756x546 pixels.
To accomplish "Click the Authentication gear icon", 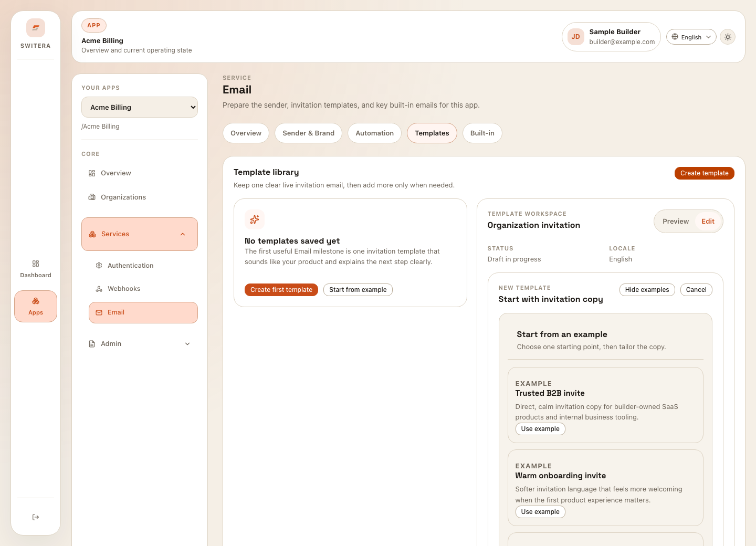I will click(99, 266).
